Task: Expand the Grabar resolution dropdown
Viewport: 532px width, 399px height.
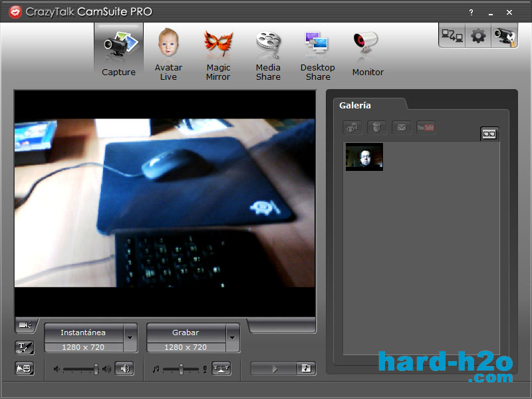Action: pos(232,338)
